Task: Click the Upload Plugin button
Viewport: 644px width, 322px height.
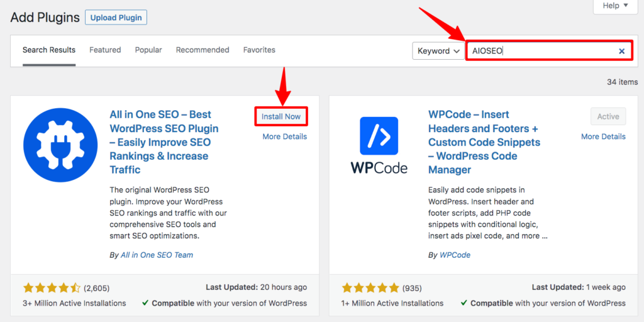Action: (116, 18)
